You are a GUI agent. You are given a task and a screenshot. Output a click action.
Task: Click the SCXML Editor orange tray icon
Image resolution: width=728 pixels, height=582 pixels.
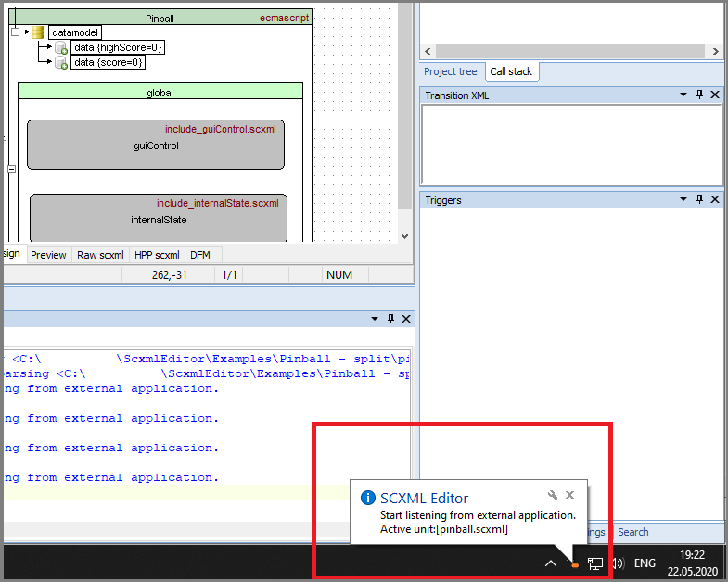tap(575, 564)
